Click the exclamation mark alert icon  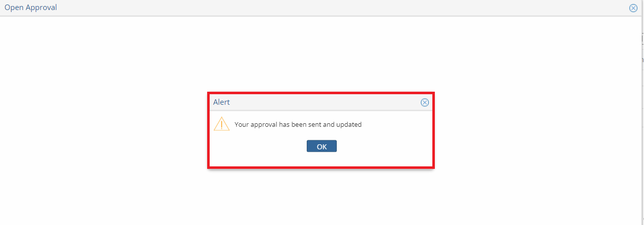[x=222, y=124]
